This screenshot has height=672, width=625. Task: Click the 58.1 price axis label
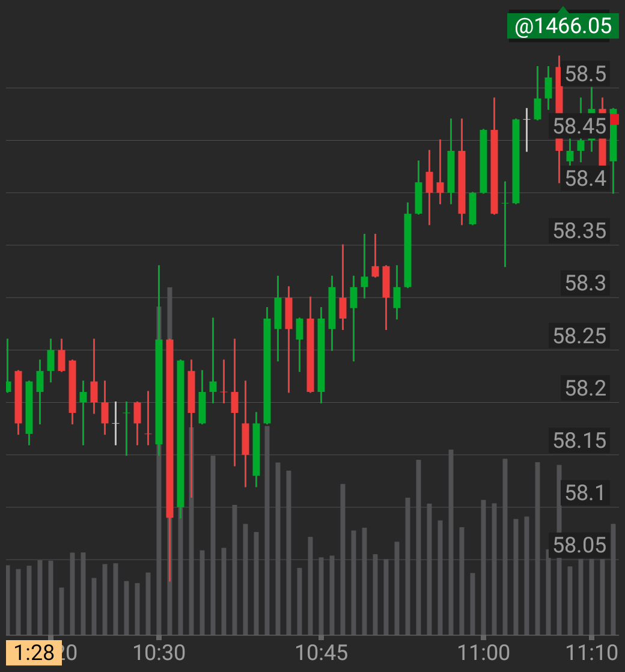(x=585, y=493)
